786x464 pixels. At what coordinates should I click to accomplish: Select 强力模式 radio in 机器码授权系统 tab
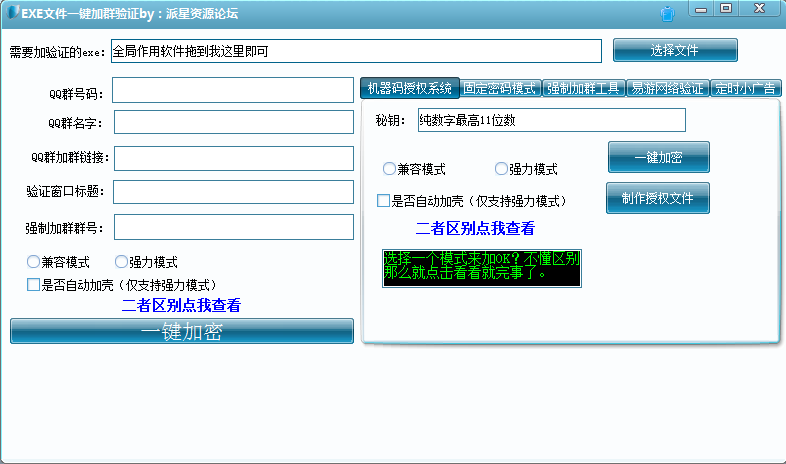coord(501,168)
